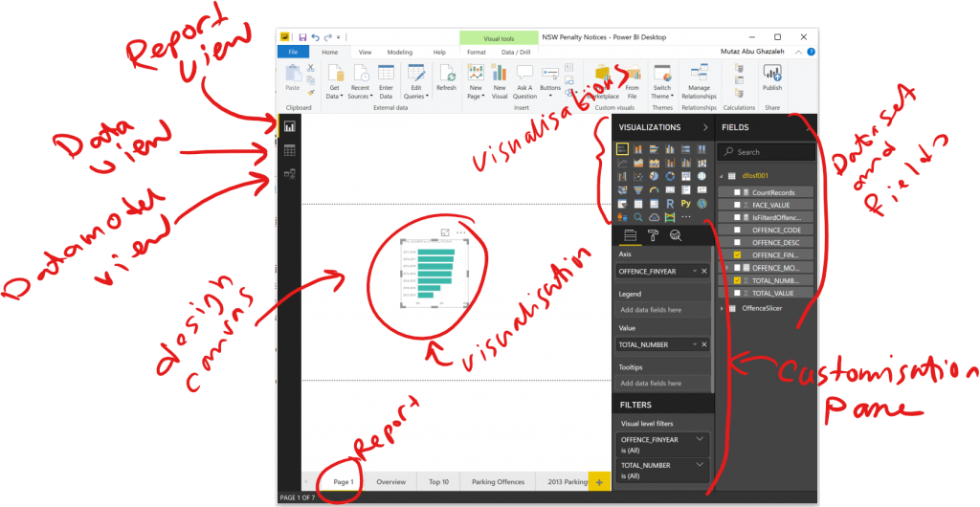Select the scatter chart visualization icon

click(x=638, y=176)
